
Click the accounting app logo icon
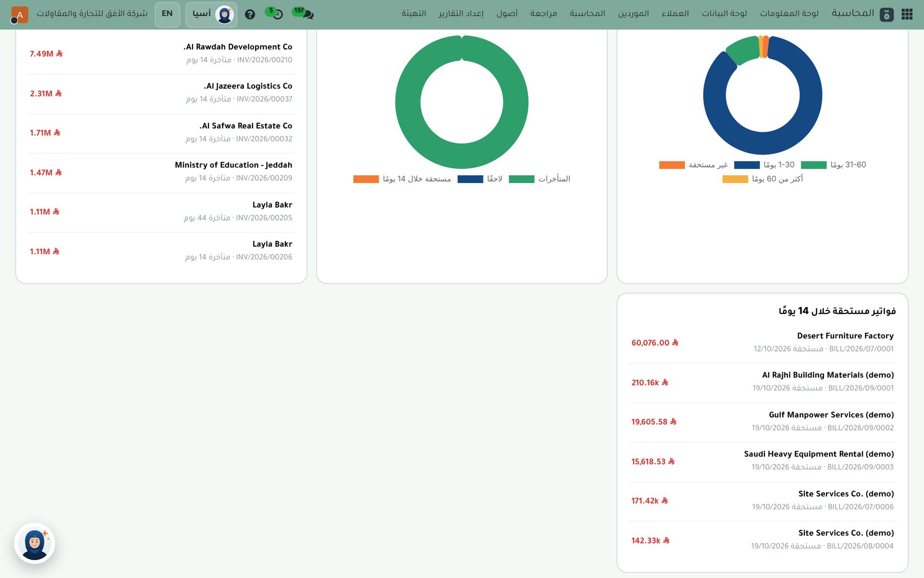(x=887, y=14)
